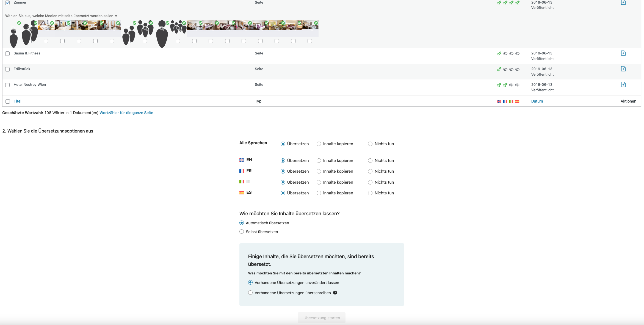Click add-note icon in Frühstück row
This screenshot has height=325, width=644.
coord(623,69)
